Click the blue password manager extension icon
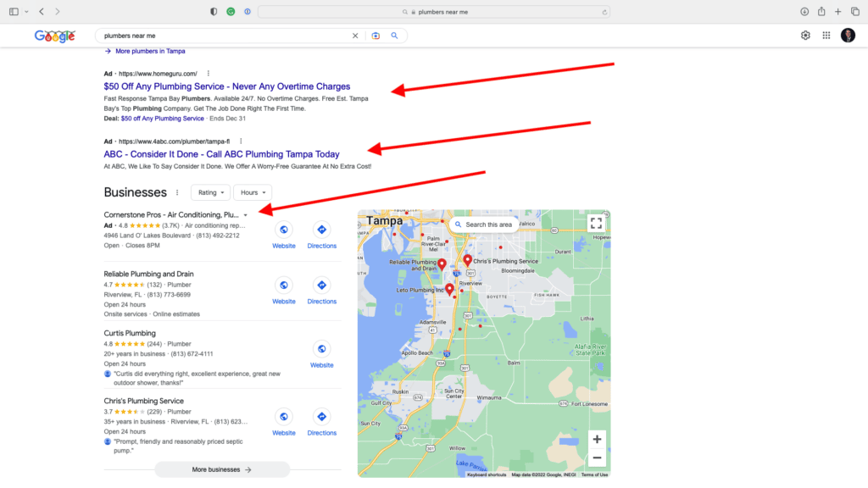868x488 pixels. tap(248, 12)
